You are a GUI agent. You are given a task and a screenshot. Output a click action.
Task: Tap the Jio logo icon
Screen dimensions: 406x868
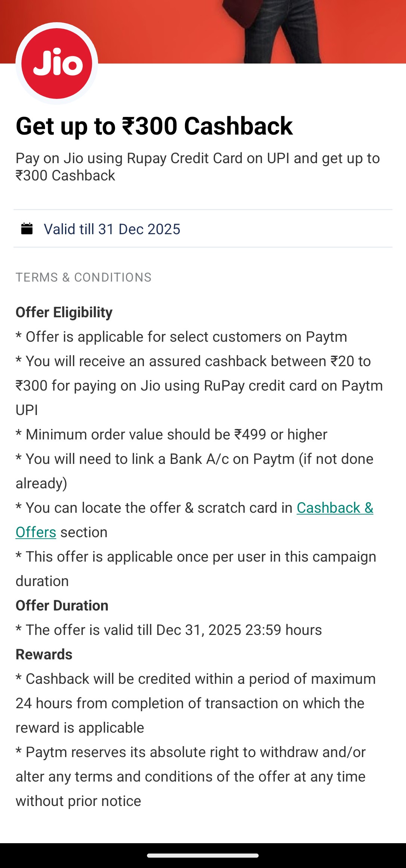pyautogui.click(x=57, y=64)
